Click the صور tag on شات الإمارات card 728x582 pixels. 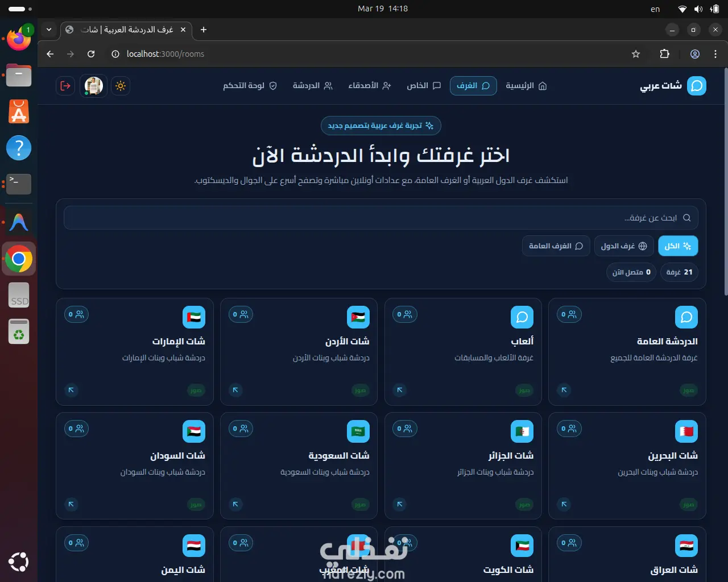tap(196, 390)
